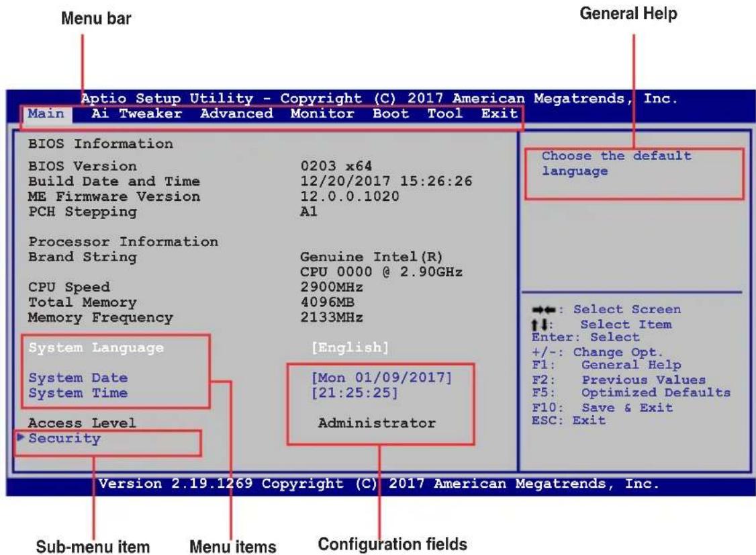The height and width of the screenshot is (555, 756).
Task: Click the BIOS Version label
Action: point(83,166)
